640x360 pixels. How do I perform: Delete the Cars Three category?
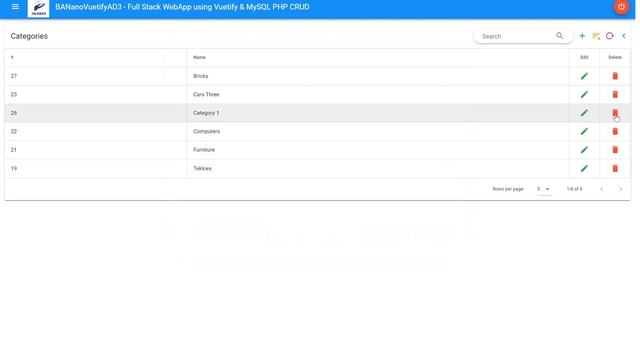point(615,94)
